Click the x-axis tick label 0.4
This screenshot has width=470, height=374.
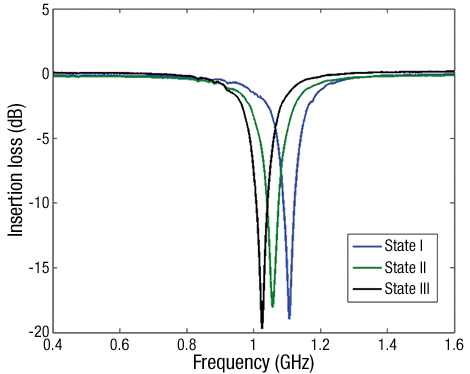[x=53, y=345]
